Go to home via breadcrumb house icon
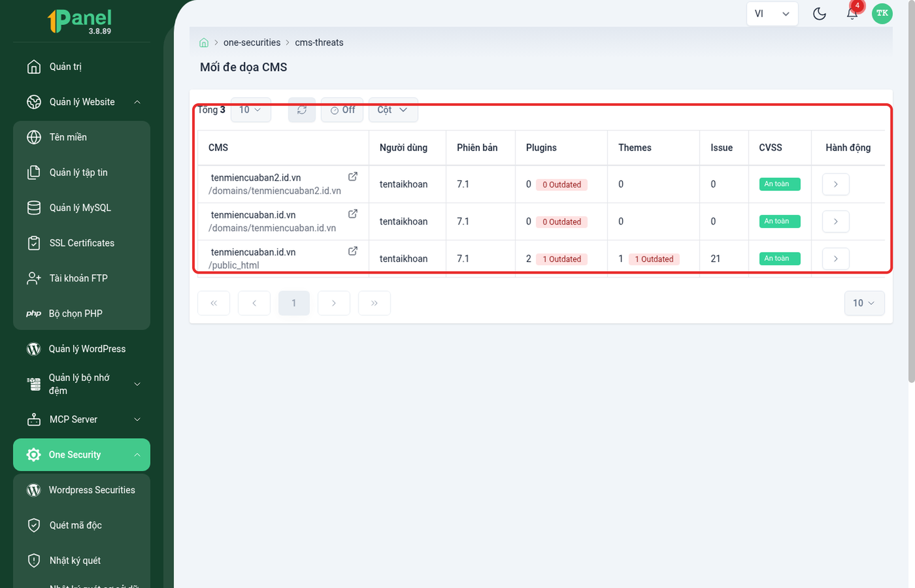915x588 pixels. pyautogui.click(x=204, y=42)
